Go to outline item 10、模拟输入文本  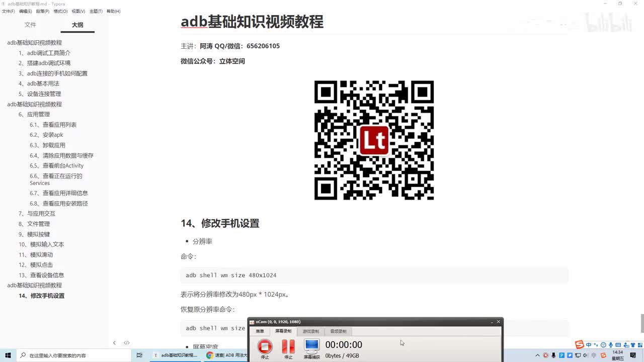tap(41, 244)
